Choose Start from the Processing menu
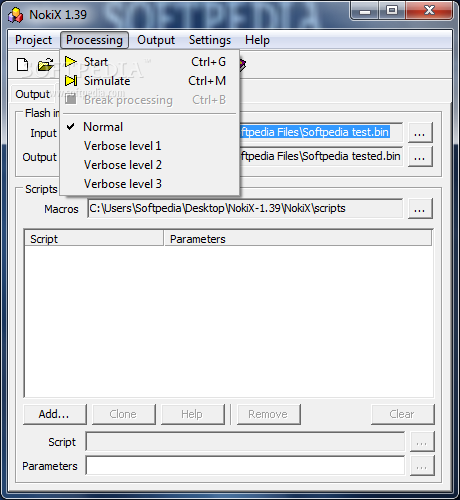The height and width of the screenshot is (500, 460). coord(150,62)
